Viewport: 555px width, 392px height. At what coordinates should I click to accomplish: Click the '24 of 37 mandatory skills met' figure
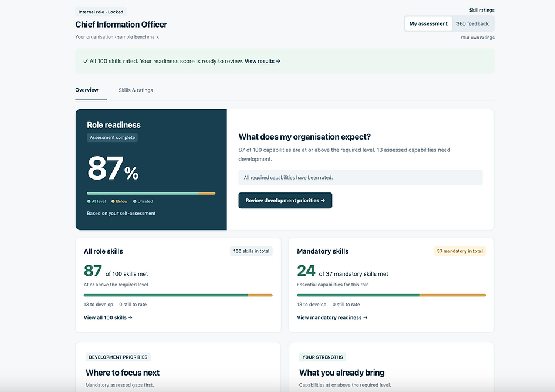(342, 271)
